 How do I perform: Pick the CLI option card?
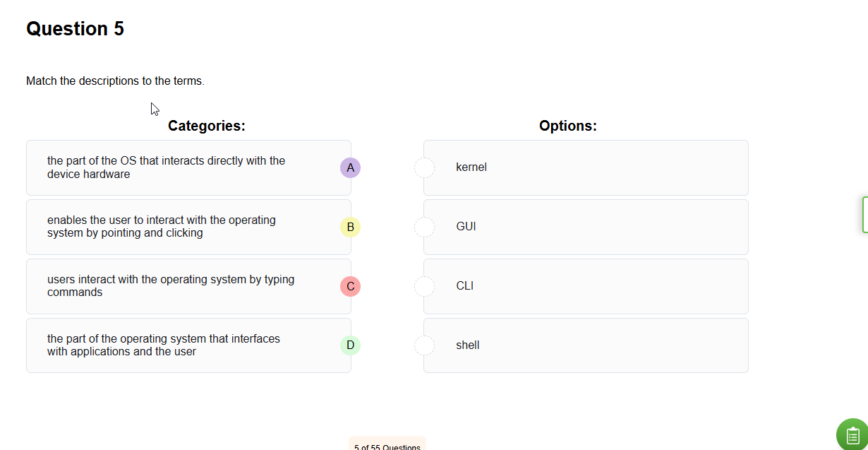click(586, 286)
